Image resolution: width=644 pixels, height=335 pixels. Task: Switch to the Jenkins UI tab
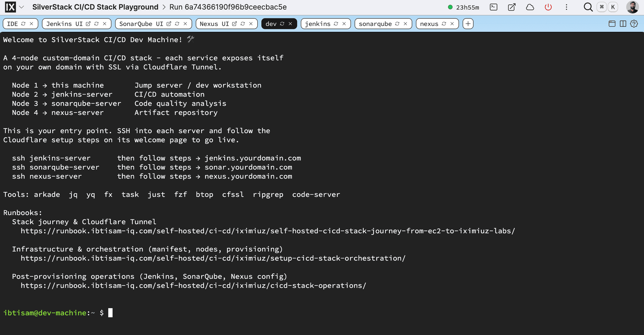[64, 24]
